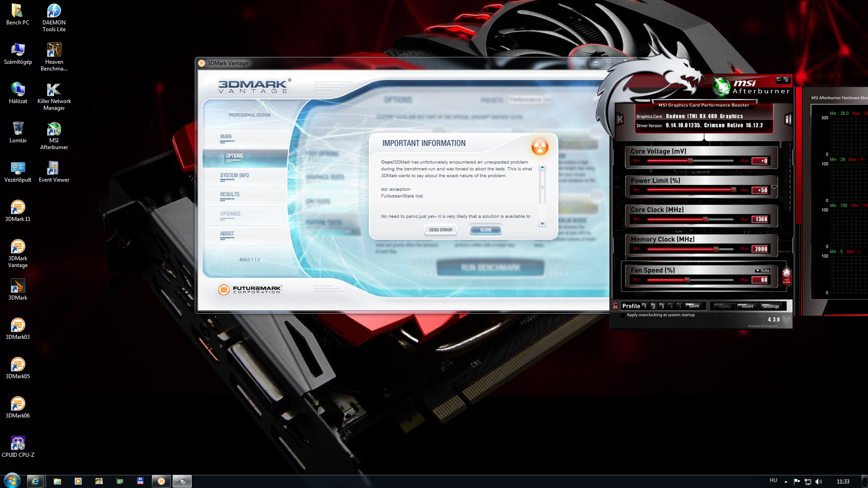
Task: Launch 3DMark 11 desktop shortcut
Action: [x=18, y=211]
